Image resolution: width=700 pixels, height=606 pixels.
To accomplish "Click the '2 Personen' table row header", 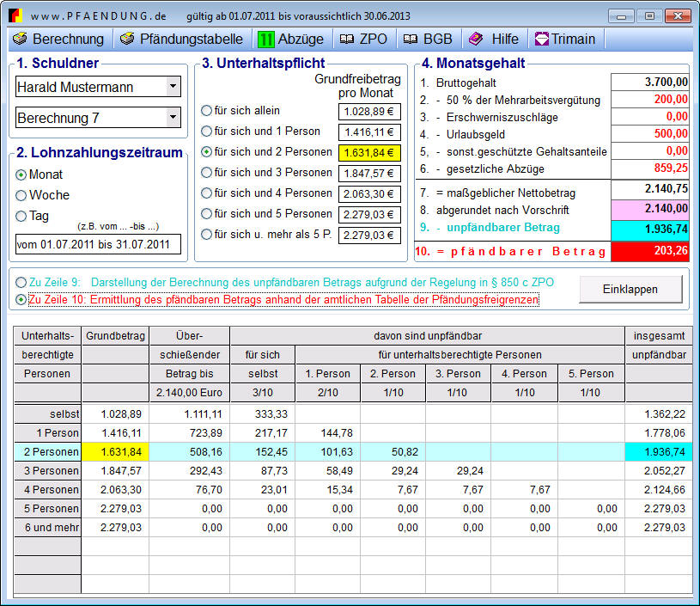I will [47, 452].
